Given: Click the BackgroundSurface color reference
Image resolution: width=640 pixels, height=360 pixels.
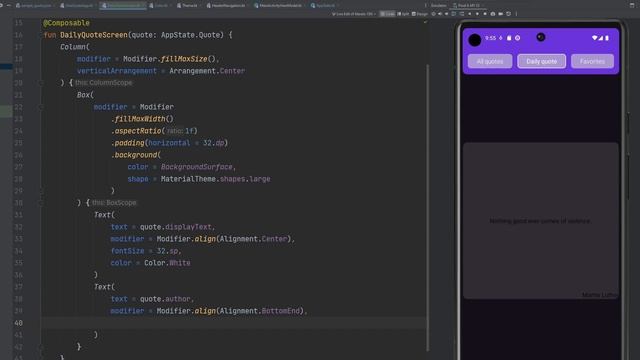Looking at the screenshot, I should pos(196,167).
